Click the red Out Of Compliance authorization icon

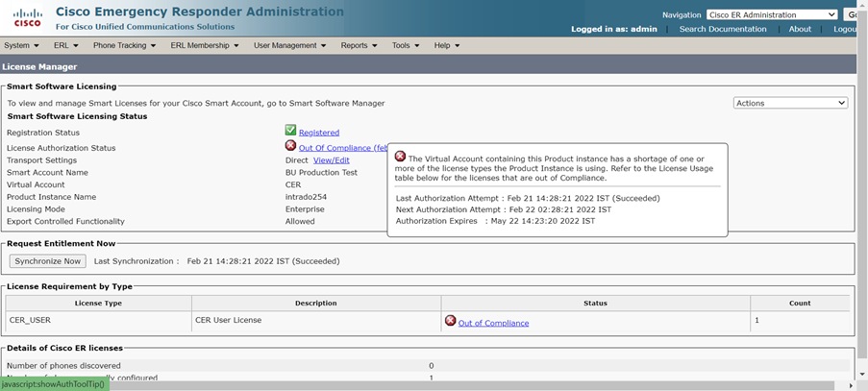(x=290, y=146)
